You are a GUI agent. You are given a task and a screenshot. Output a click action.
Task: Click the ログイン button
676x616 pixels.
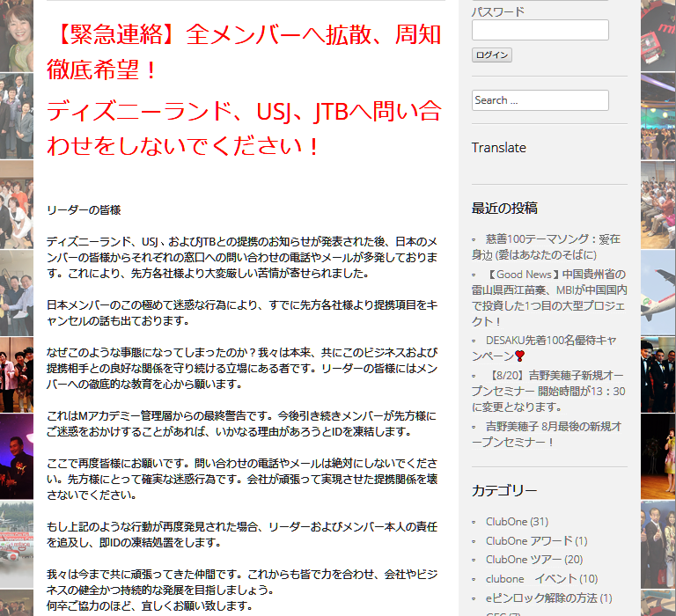491,55
